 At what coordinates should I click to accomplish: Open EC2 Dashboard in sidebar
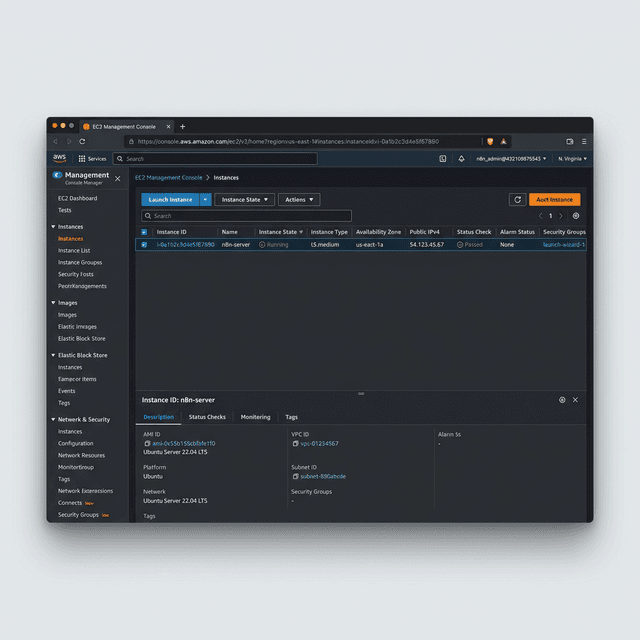pos(78,198)
